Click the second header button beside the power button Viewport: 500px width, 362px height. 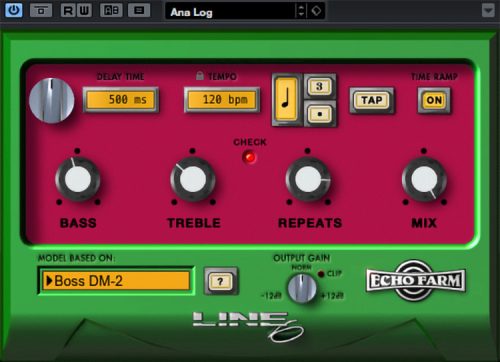(x=41, y=11)
